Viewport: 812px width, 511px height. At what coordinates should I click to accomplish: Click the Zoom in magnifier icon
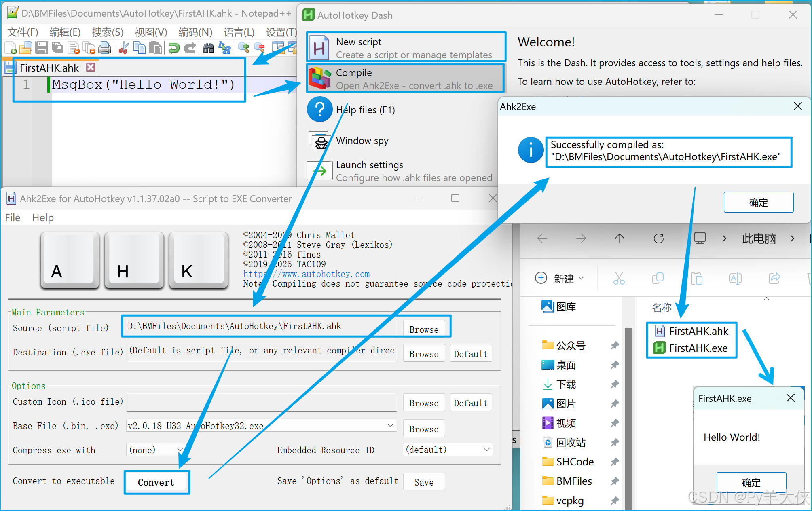coord(243,48)
